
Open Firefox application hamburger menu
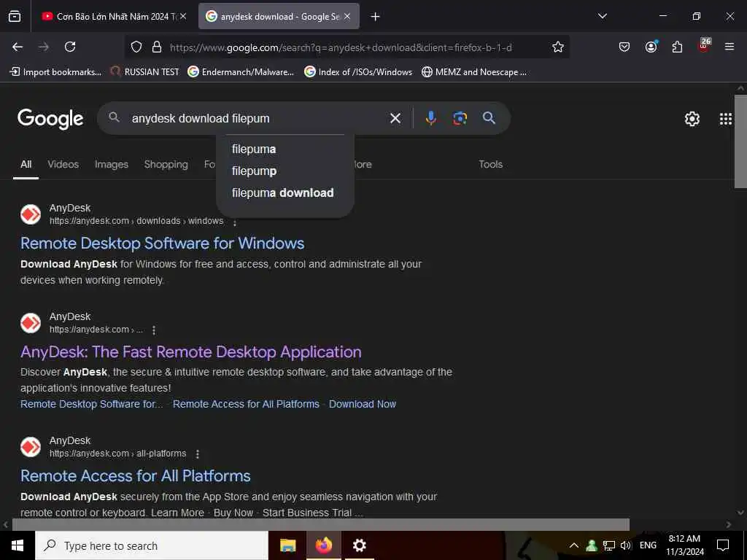(x=729, y=47)
